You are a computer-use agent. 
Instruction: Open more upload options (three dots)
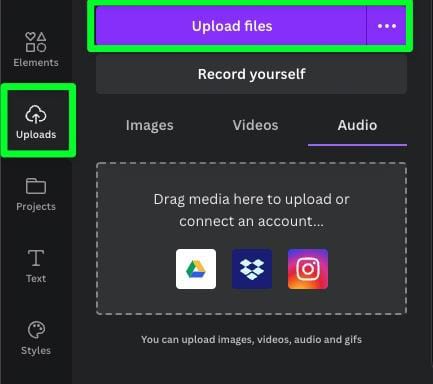387,26
